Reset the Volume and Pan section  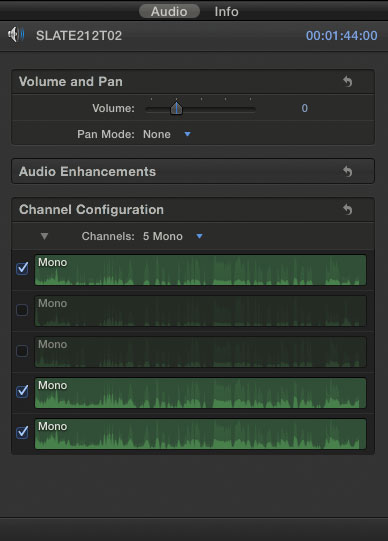348,82
